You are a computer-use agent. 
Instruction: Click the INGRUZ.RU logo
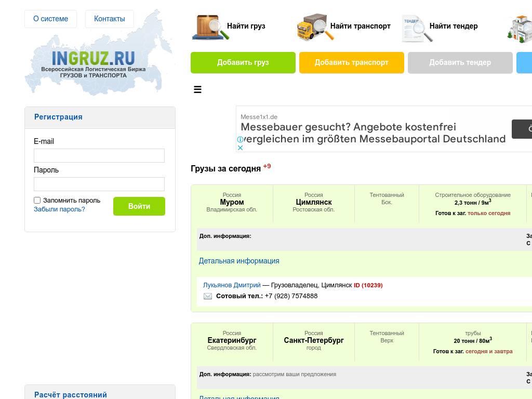[94, 58]
